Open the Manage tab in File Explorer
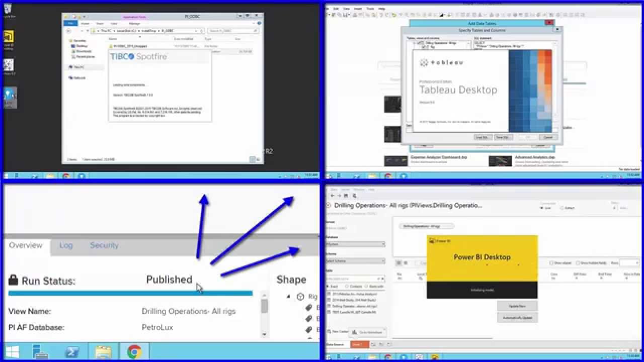The image size is (644, 362). pos(134,23)
